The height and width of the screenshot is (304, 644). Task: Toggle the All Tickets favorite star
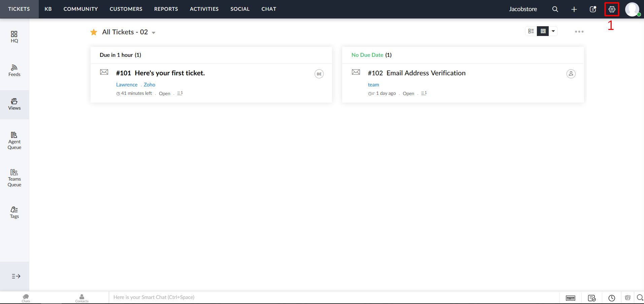(x=94, y=32)
